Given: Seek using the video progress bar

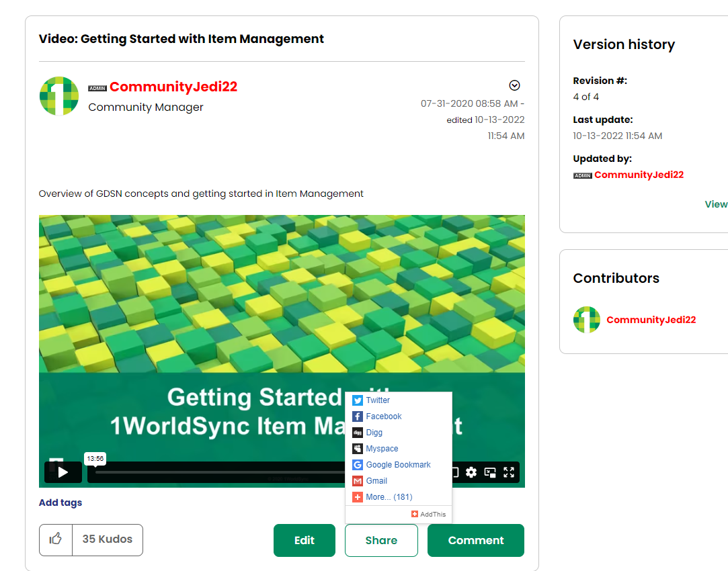Looking at the screenshot, I should pyautogui.click(x=202, y=474).
